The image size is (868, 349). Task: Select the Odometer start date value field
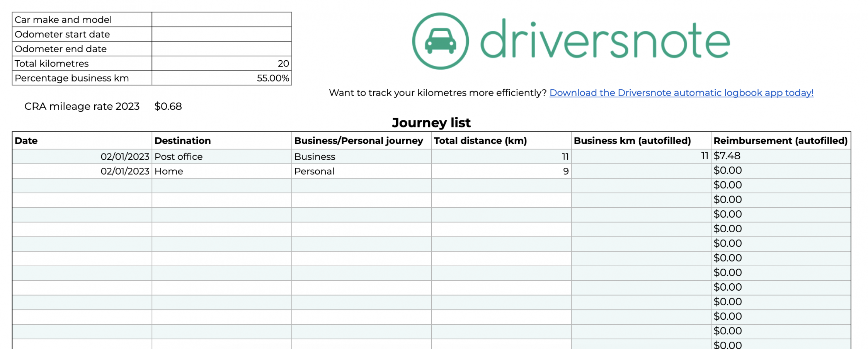tap(222, 34)
